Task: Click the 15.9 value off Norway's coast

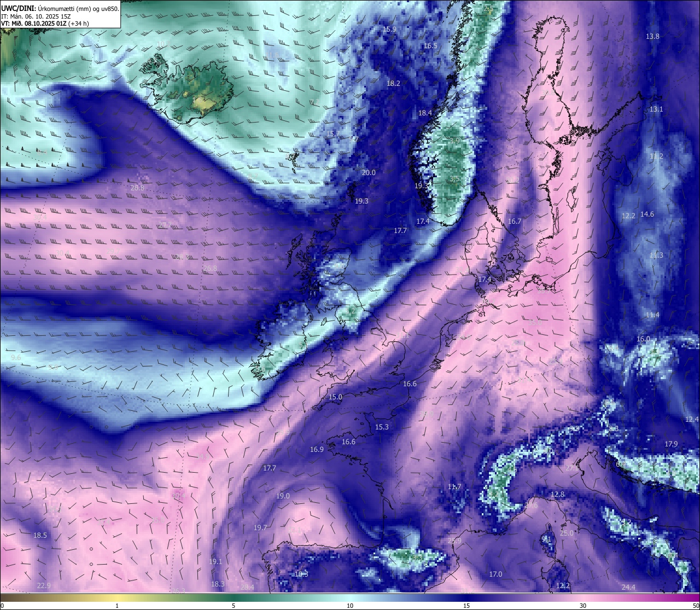Action: click(389, 29)
